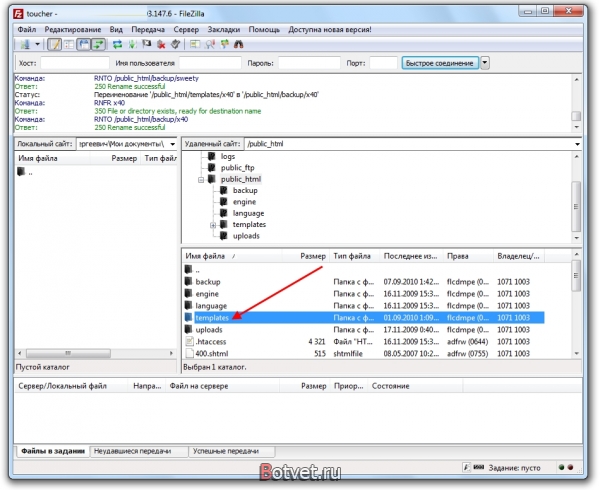600x490 pixels.
Task: Open the Локальный сайт path dropdown
Action: click(x=173, y=144)
